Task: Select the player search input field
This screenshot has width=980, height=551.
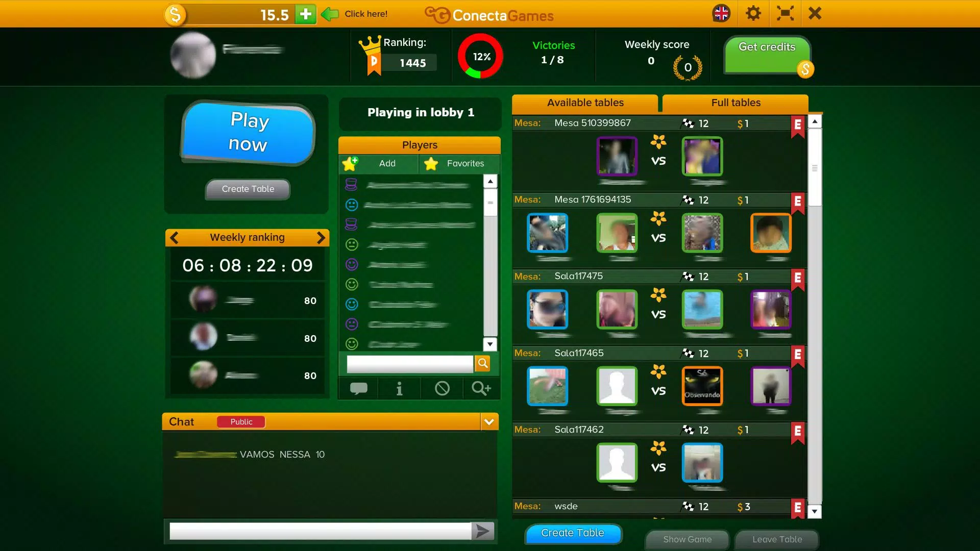Action: [409, 363]
